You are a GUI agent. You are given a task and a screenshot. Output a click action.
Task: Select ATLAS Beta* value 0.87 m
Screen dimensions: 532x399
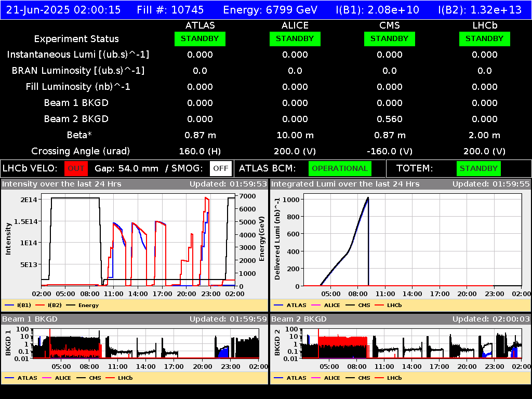[x=200, y=136]
